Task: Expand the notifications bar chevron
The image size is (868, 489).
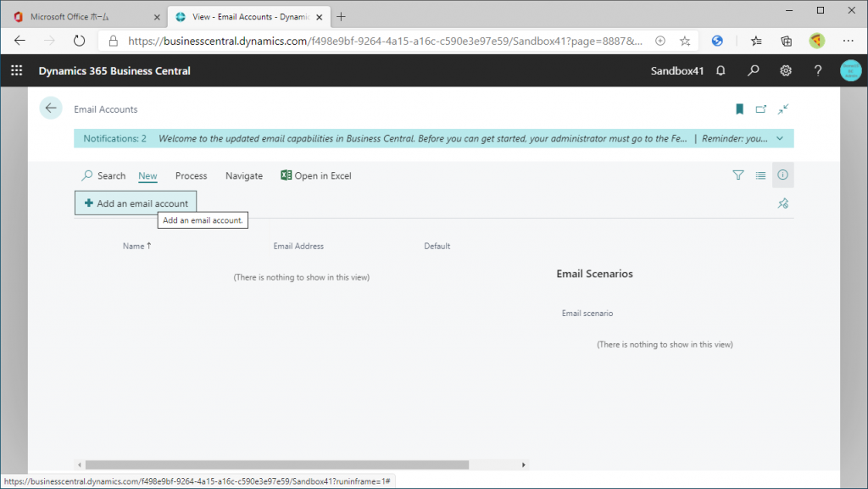Action: (x=780, y=138)
